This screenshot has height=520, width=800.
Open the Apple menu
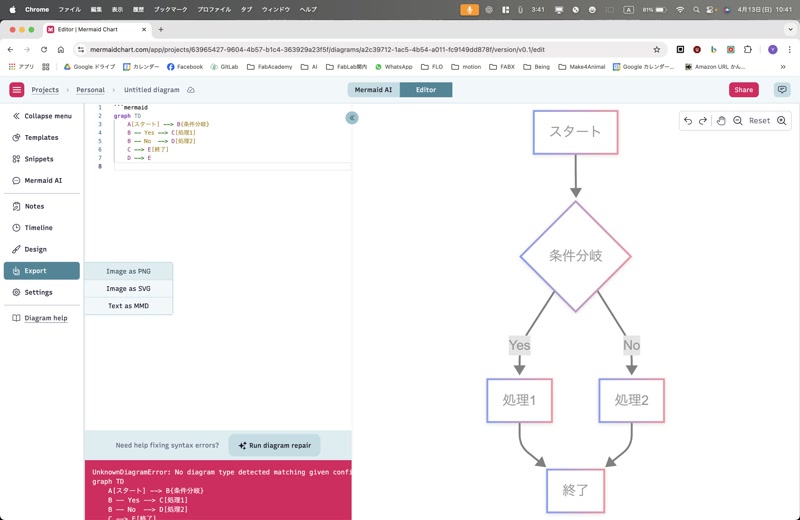click(13, 9)
